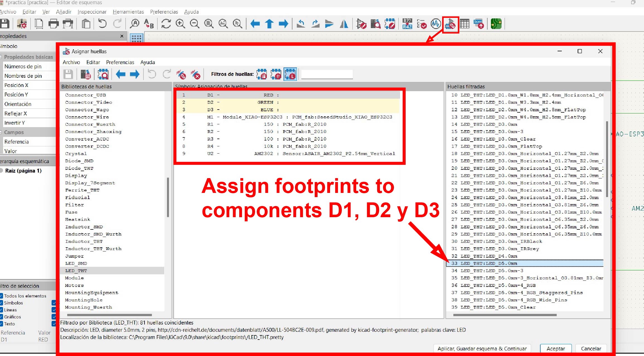Open the footprint viewer icon
This screenshot has width=644, height=356.
103,74
